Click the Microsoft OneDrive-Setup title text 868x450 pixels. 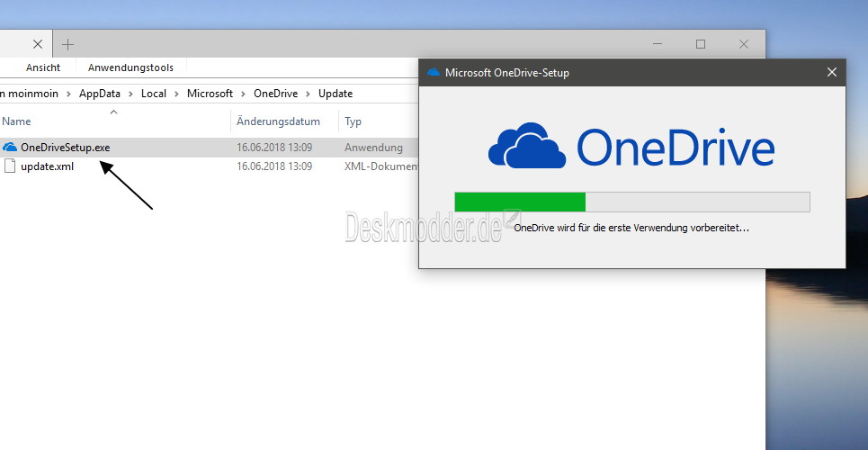tap(507, 73)
